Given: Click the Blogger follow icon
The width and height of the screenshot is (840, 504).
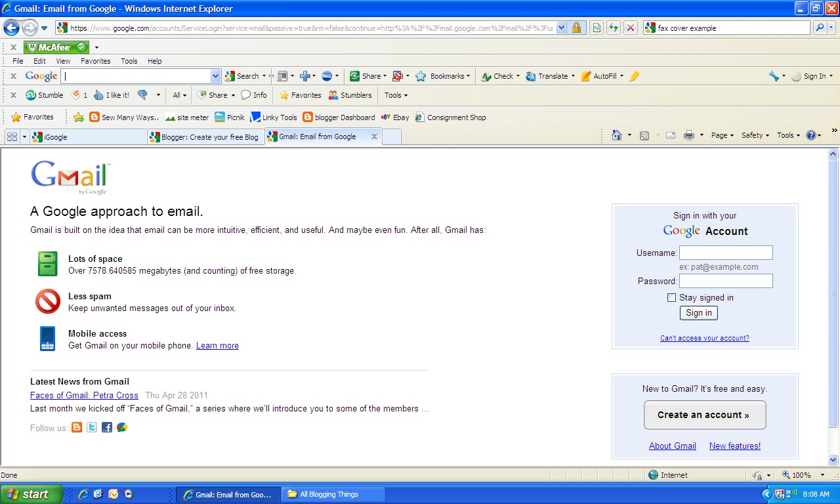Looking at the screenshot, I should pyautogui.click(x=77, y=427).
